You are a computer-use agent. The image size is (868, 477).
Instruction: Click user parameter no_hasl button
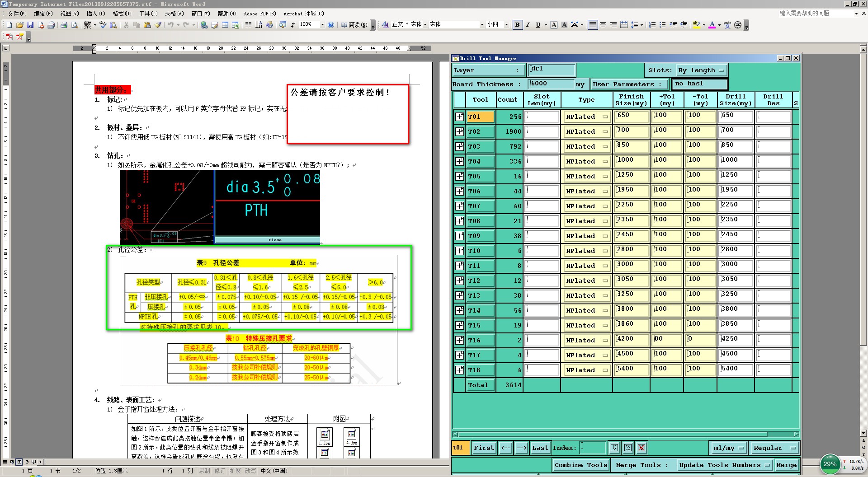[x=699, y=84]
